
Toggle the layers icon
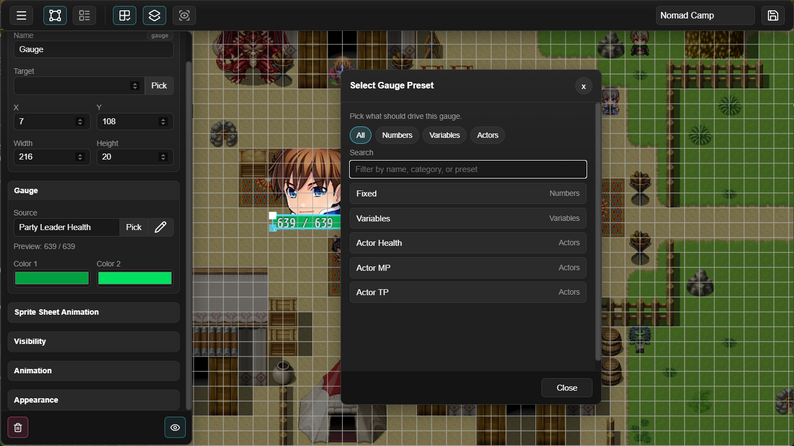(x=154, y=16)
